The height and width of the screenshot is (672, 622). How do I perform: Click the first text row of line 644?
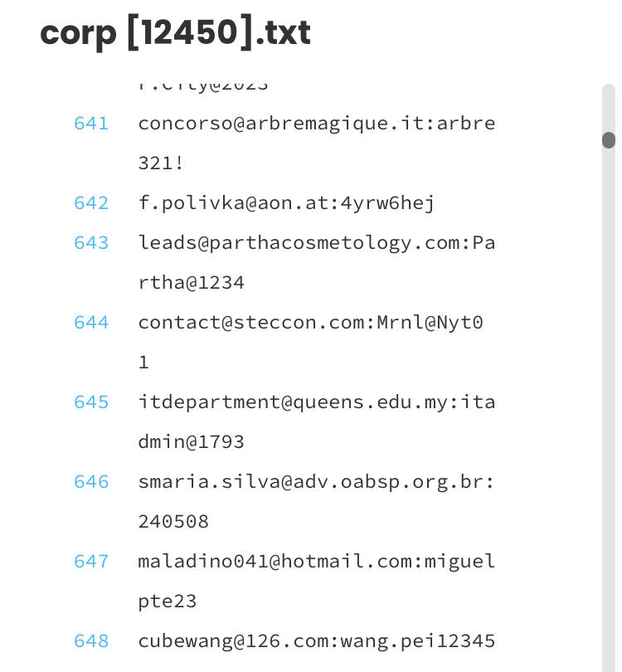pos(310,323)
